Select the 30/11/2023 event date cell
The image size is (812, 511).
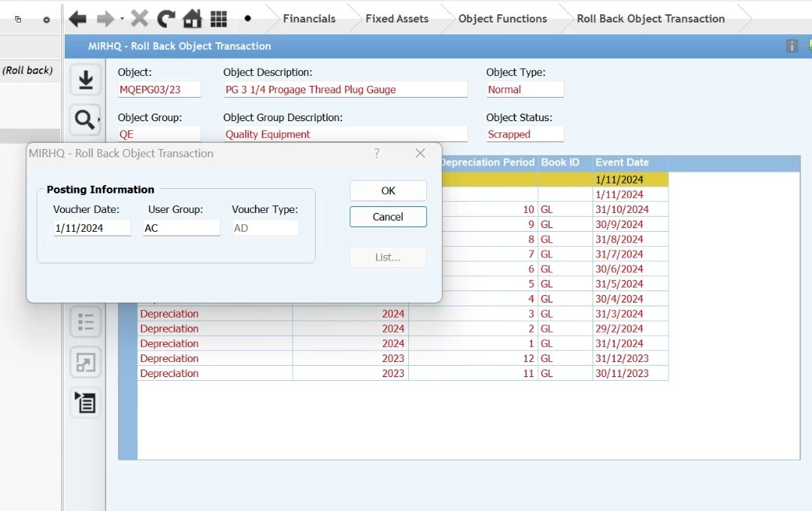click(631, 374)
